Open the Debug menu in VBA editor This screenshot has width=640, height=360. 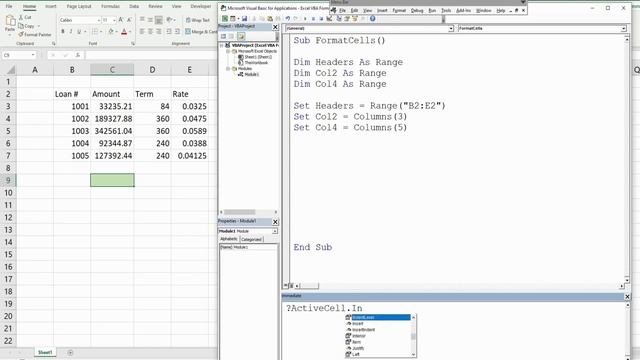(x=417, y=10)
